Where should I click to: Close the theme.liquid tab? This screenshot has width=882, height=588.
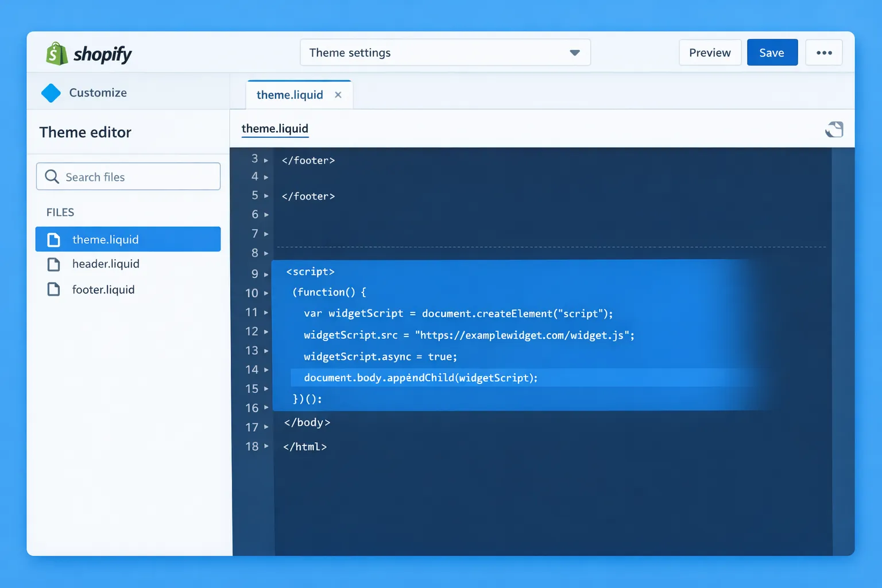pos(338,94)
